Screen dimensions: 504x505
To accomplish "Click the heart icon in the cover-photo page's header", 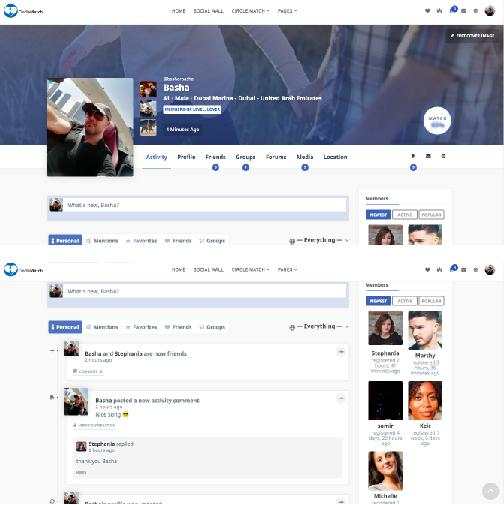I will [428, 11].
